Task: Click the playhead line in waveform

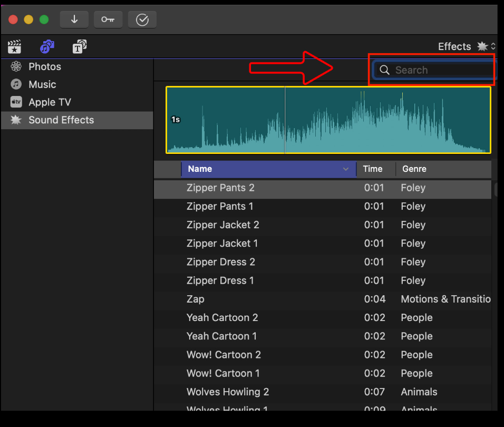Action: coord(285,120)
